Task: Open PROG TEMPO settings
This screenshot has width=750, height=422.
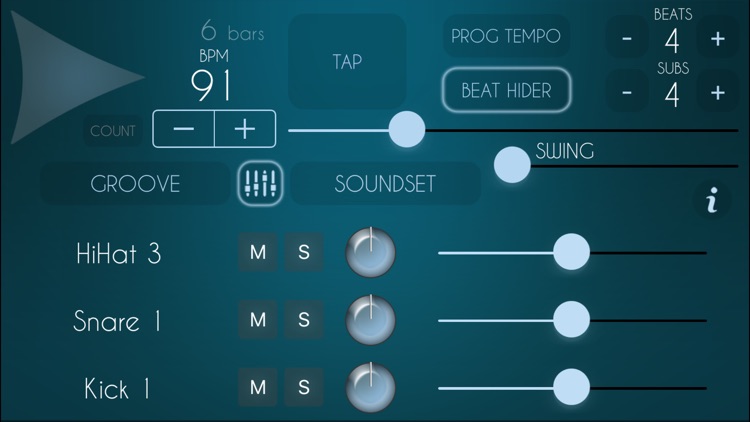Action: 506,36
